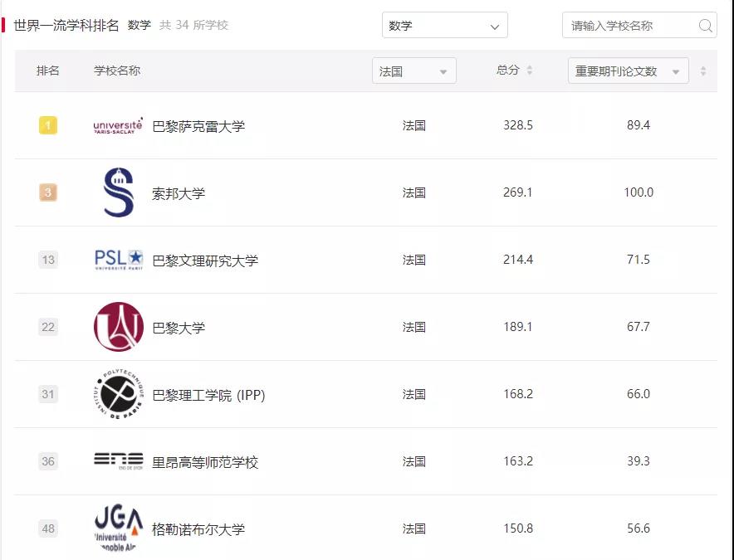Focus the 请输入学校名称 search field

pos(639,25)
